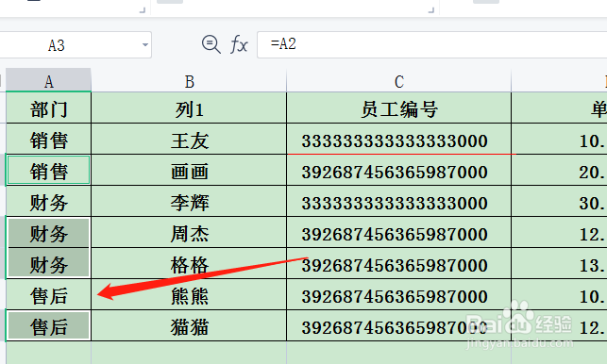Select cell A4 containing 财务

[x=48, y=201]
